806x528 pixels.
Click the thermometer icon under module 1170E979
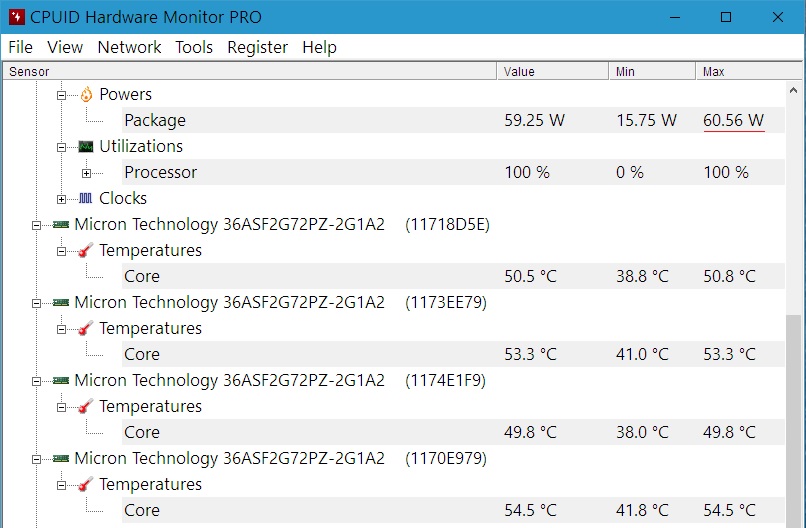[86, 484]
